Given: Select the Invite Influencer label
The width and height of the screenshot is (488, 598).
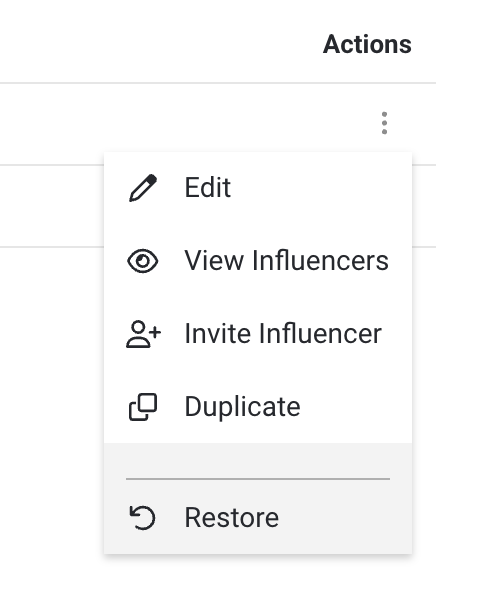Looking at the screenshot, I should coord(283,334).
